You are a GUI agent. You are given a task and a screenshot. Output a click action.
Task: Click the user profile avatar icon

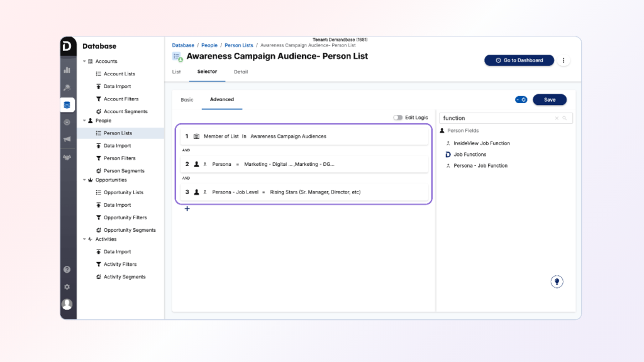[67, 304]
